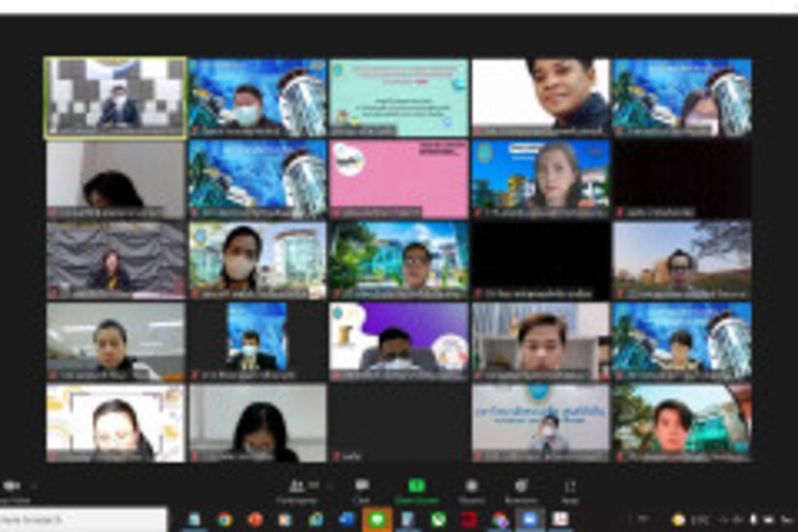The image size is (798, 532).
Task: Toggle the camera with Start Video
Action: (x=12, y=487)
